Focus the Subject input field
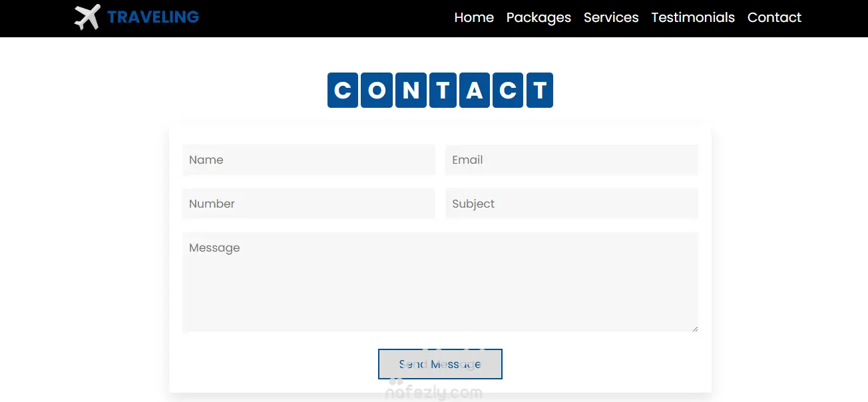 (572, 204)
